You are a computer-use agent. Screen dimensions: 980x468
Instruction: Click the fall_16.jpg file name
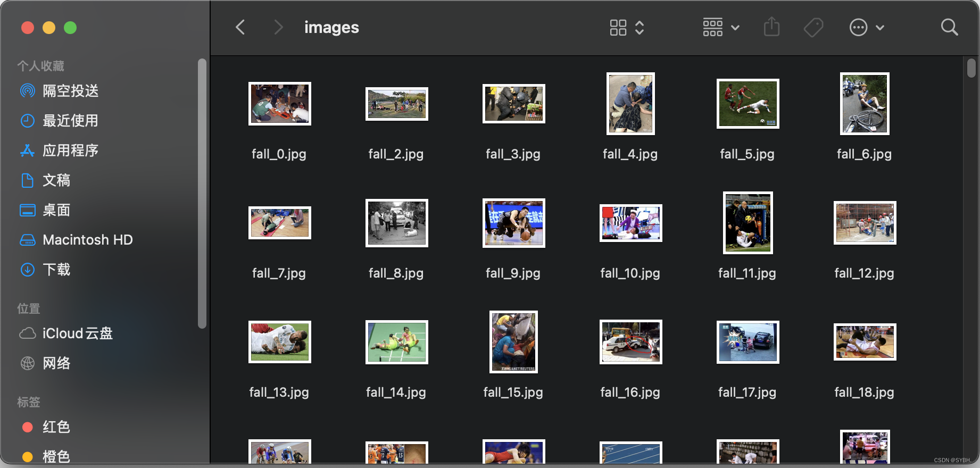[630, 392]
